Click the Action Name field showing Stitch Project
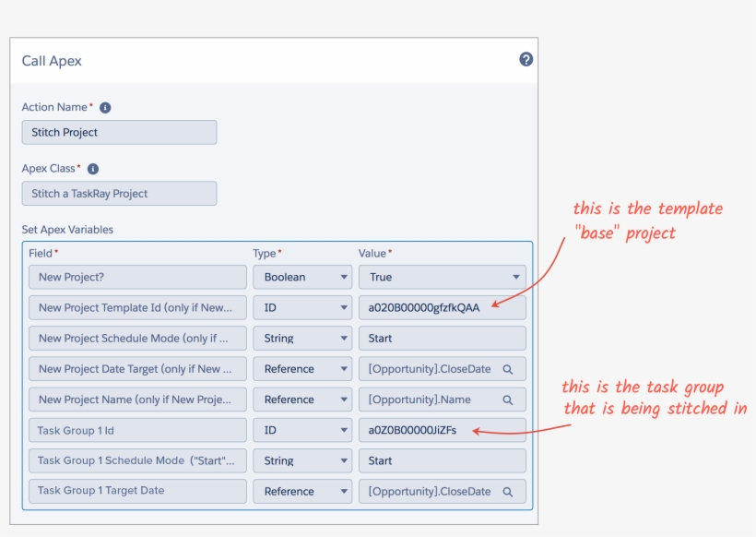756x537 pixels. (x=118, y=132)
